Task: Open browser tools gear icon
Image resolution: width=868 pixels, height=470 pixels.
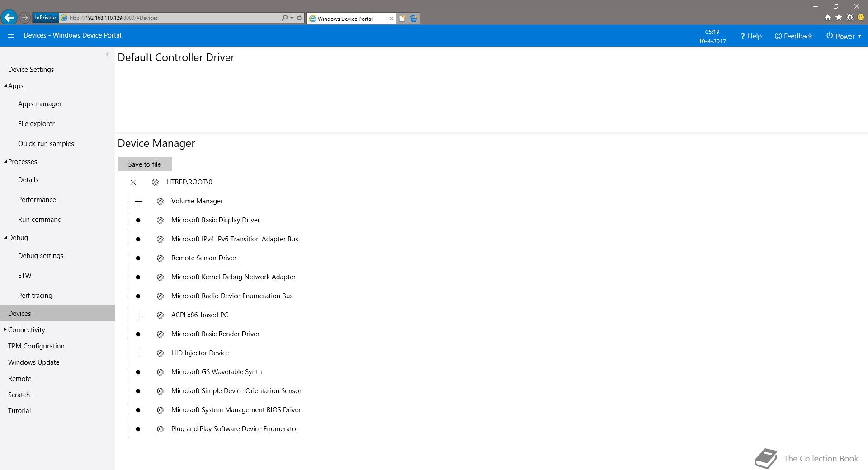Action: [x=850, y=18]
